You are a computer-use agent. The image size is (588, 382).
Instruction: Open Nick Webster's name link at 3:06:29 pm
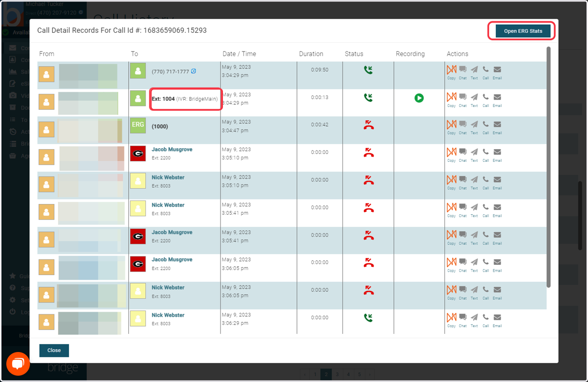click(x=168, y=315)
